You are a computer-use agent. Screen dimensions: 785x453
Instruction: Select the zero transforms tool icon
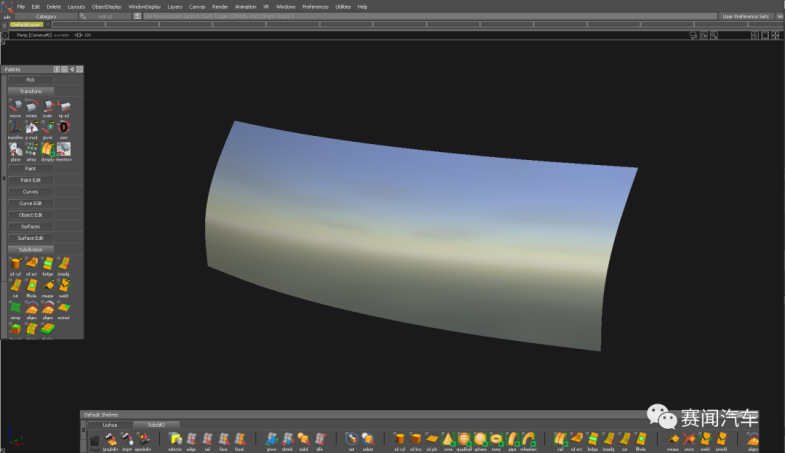tap(63, 128)
